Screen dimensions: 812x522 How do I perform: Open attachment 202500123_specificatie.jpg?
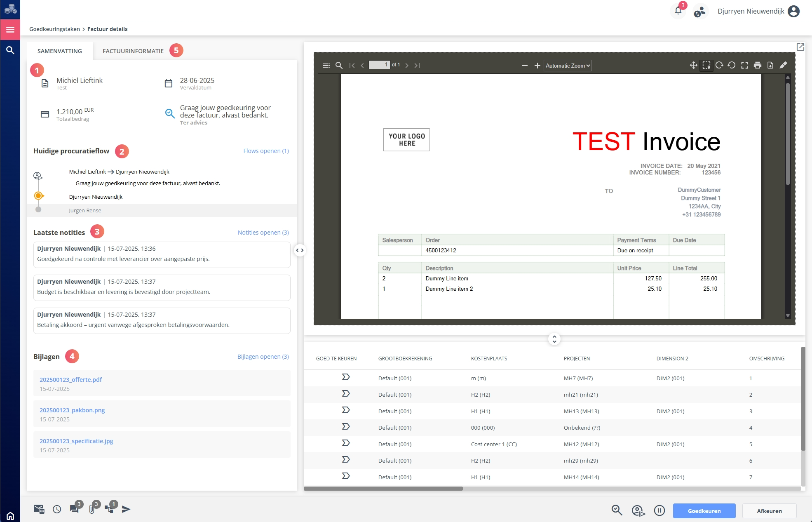tap(76, 441)
